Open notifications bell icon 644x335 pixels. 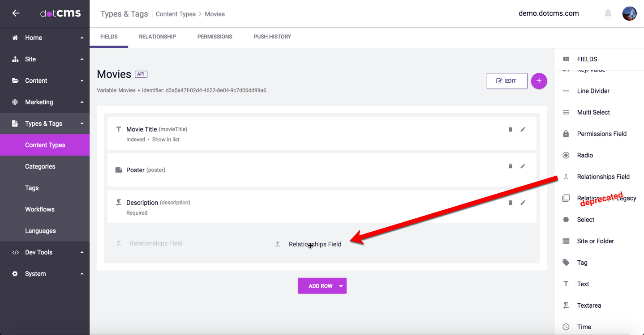point(608,13)
